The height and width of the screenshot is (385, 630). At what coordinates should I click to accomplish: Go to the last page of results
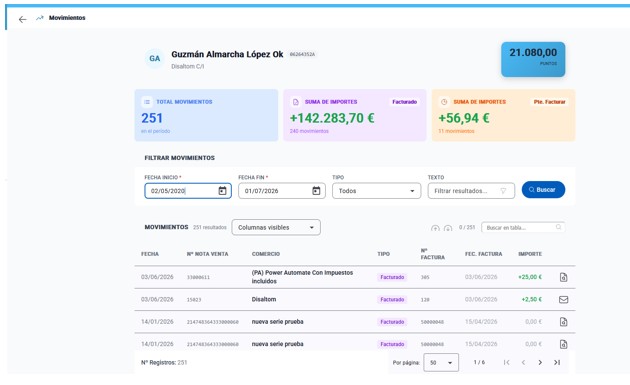[x=557, y=362]
